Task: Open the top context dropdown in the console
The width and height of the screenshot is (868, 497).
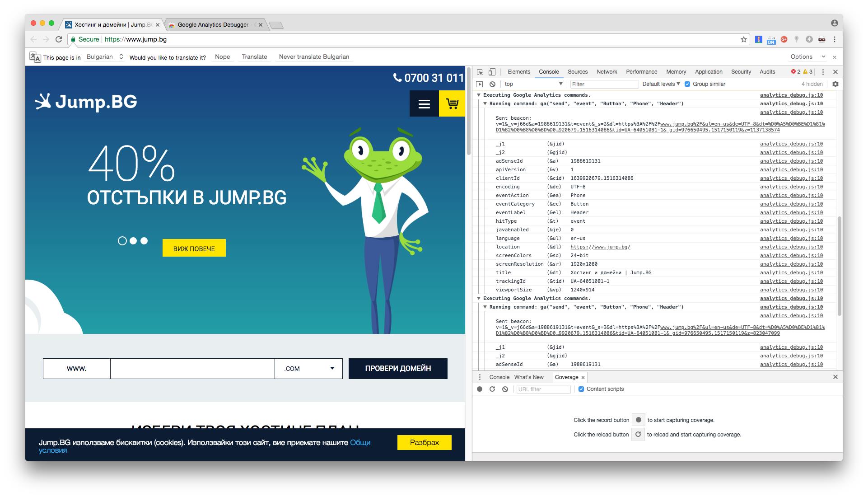Action: pyautogui.click(x=533, y=84)
